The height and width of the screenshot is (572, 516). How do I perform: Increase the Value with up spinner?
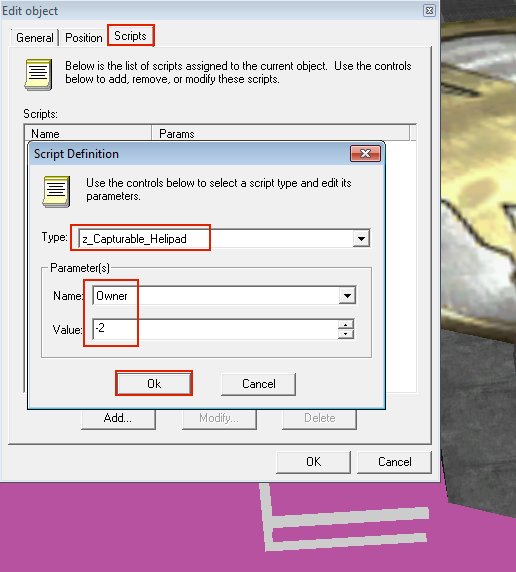(346, 325)
